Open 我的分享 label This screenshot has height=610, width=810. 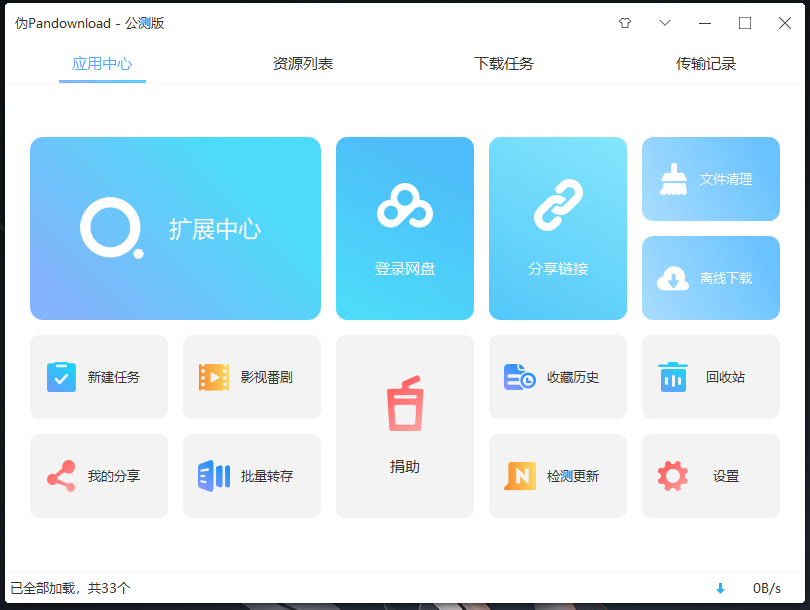[114, 476]
